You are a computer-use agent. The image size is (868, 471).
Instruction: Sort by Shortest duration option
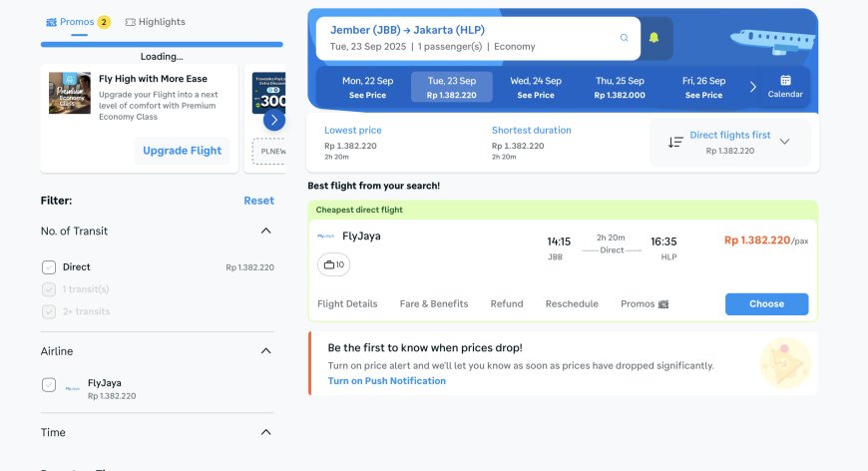(531, 144)
